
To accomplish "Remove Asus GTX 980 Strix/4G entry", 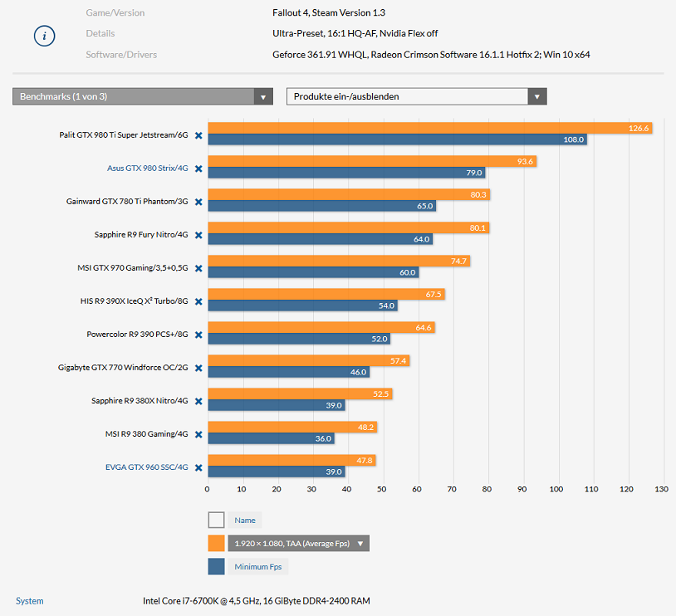I will tap(198, 169).
